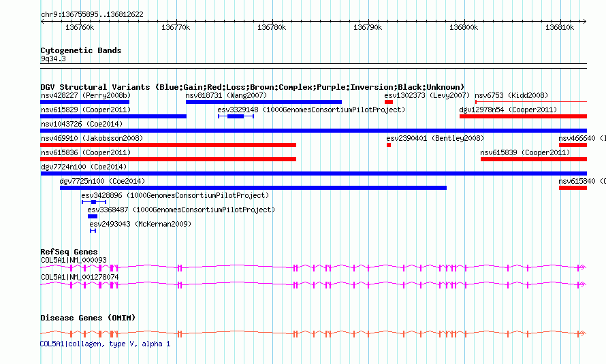The image size is (606, 364).
Task: Click the esv2493043 (McKernan2009) tiny blue glyph
Action: point(93,231)
